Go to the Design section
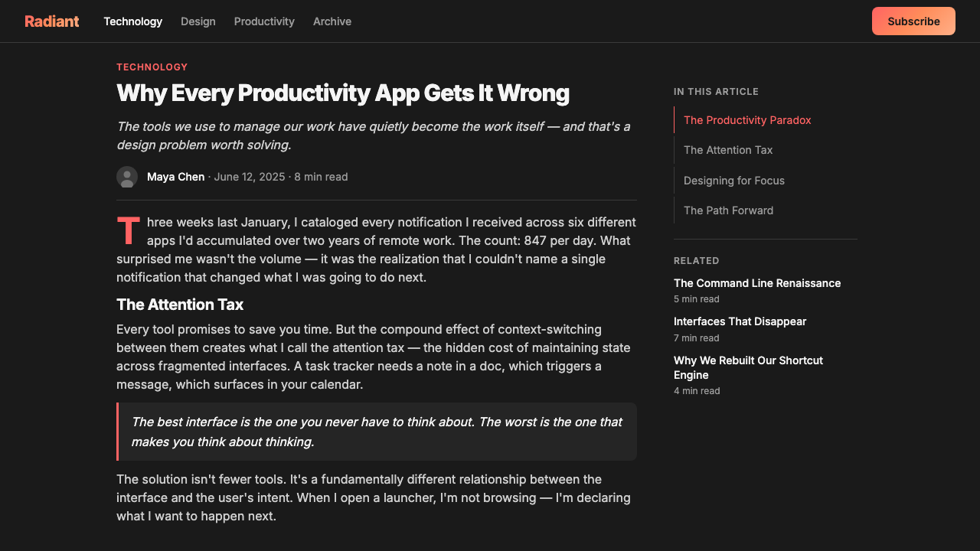Screen dimensions: 980x551 (x=198, y=21)
